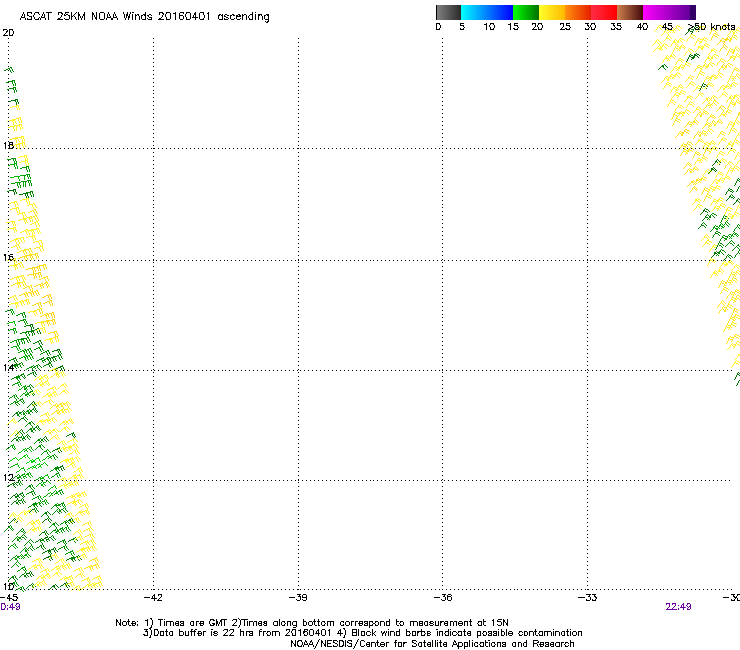Click the magenta-purple 40-50 knots color segment

pos(669,12)
